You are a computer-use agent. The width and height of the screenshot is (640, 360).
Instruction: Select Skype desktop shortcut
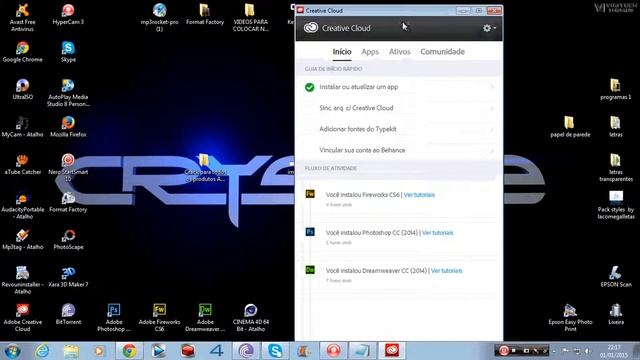pos(68,52)
